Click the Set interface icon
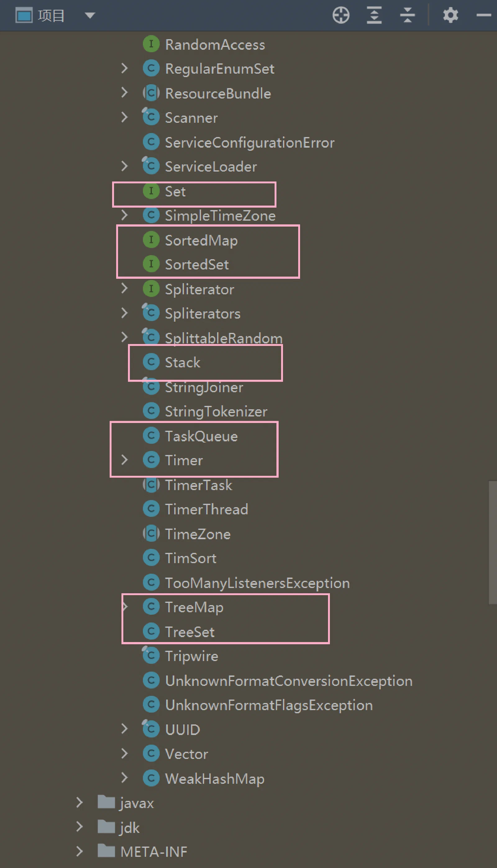Viewport: 497px width, 868px height. tap(151, 191)
